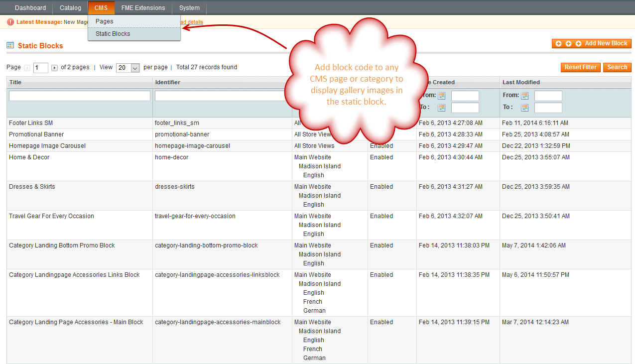Screen dimensions: 635x364
Task: Click the Identifier filter input box
Action: tap(222, 96)
